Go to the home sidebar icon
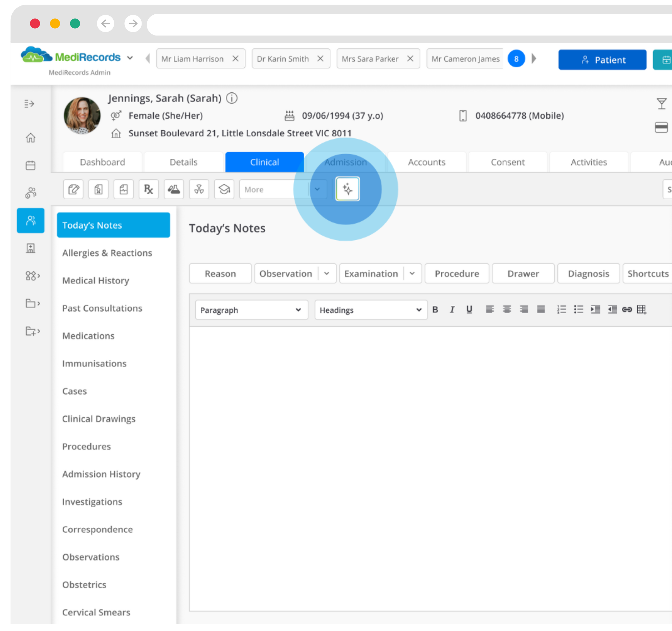 point(30,138)
